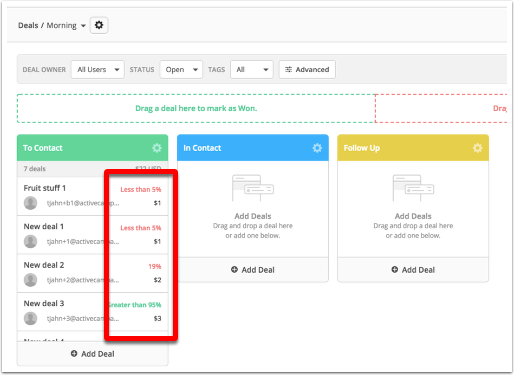Click the Follow Up stage header title

click(x=362, y=148)
